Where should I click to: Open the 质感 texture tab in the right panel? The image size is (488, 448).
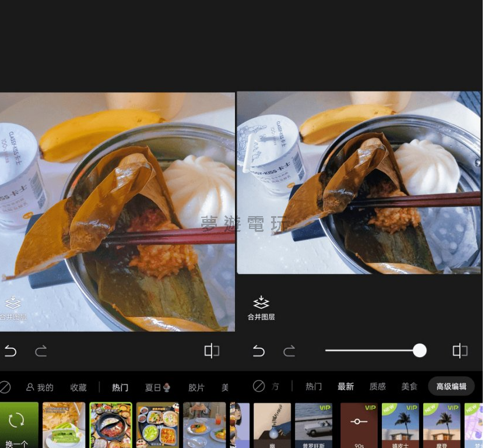(378, 386)
